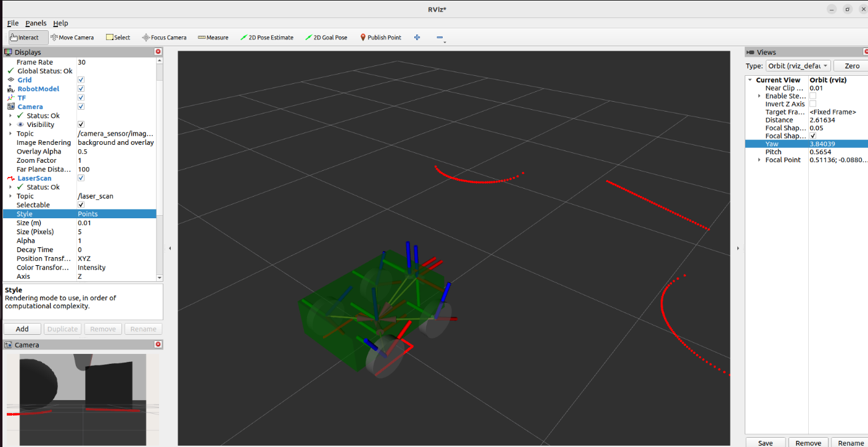868x447 pixels.
Task: Edit the Size (Pixels) value 5
Action: click(116, 232)
